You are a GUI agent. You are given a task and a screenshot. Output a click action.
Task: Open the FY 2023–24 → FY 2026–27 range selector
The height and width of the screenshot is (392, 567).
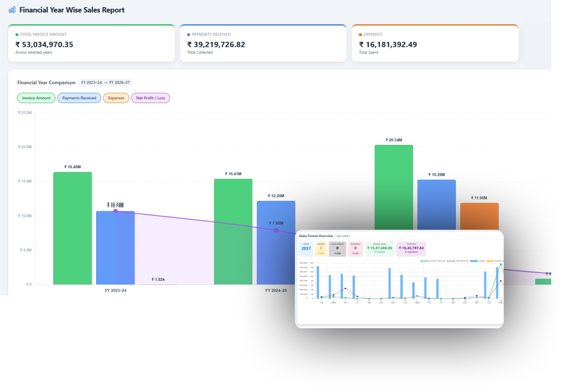(105, 82)
